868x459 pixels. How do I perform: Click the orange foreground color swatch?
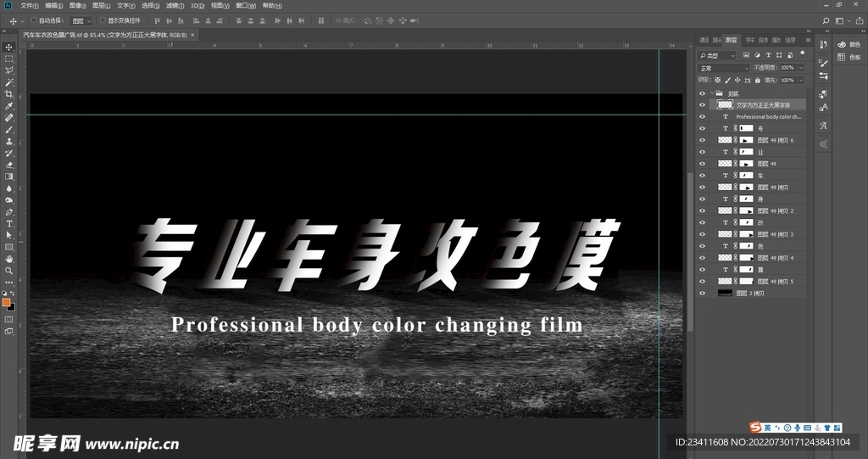pyautogui.click(x=7, y=302)
